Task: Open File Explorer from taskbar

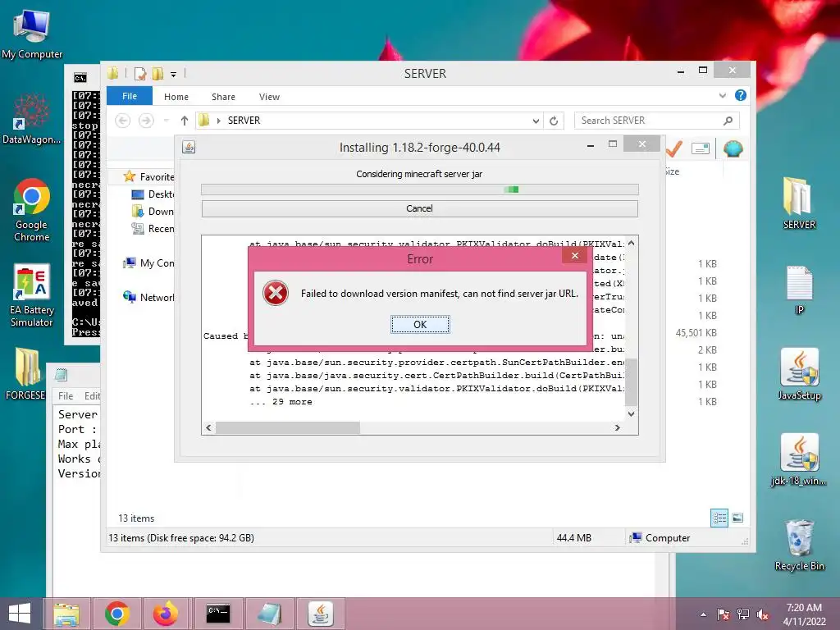Action: click(66, 614)
